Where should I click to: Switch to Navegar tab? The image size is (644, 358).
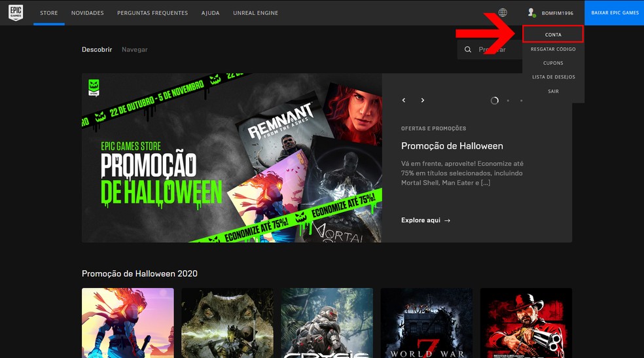[135, 49]
